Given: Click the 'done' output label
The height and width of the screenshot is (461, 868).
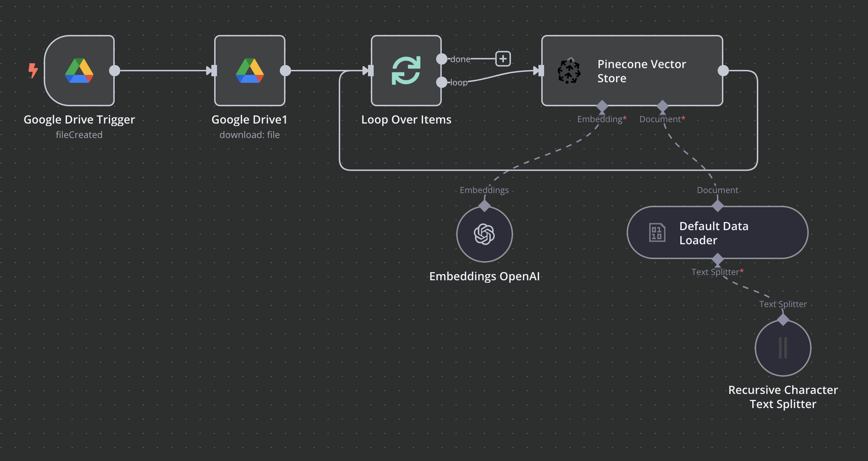Looking at the screenshot, I should point(460,59).
